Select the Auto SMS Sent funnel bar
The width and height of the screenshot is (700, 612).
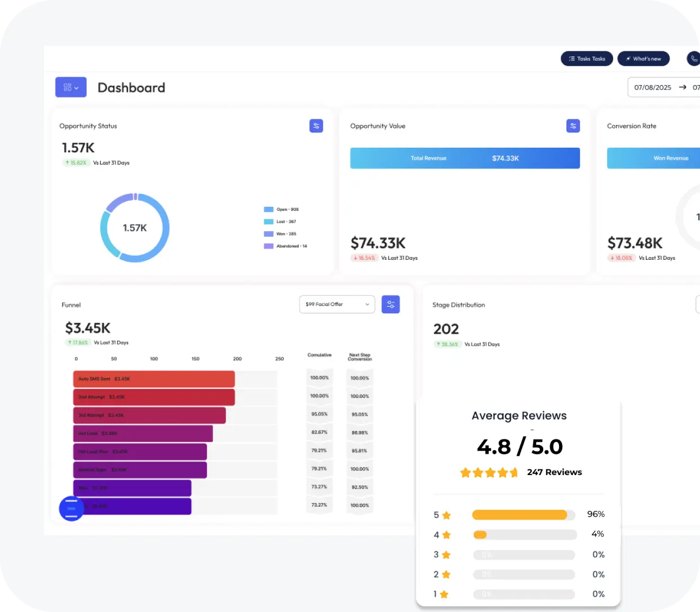[x=154, y=379]
